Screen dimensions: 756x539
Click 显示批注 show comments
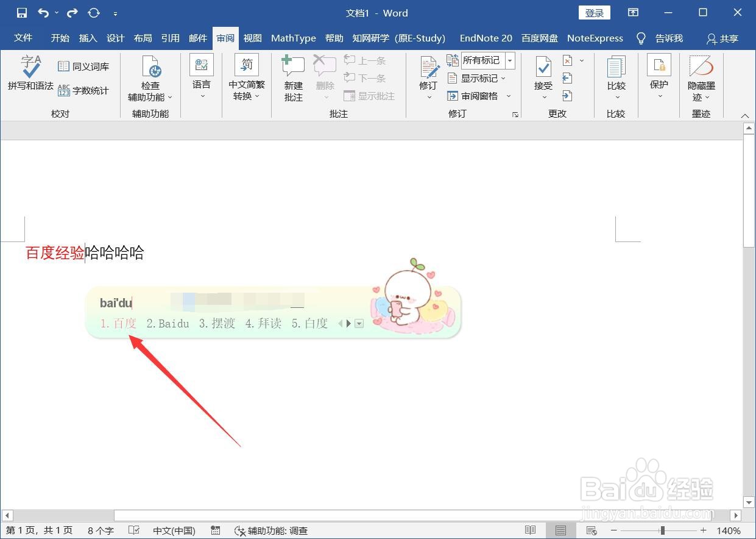369,96
